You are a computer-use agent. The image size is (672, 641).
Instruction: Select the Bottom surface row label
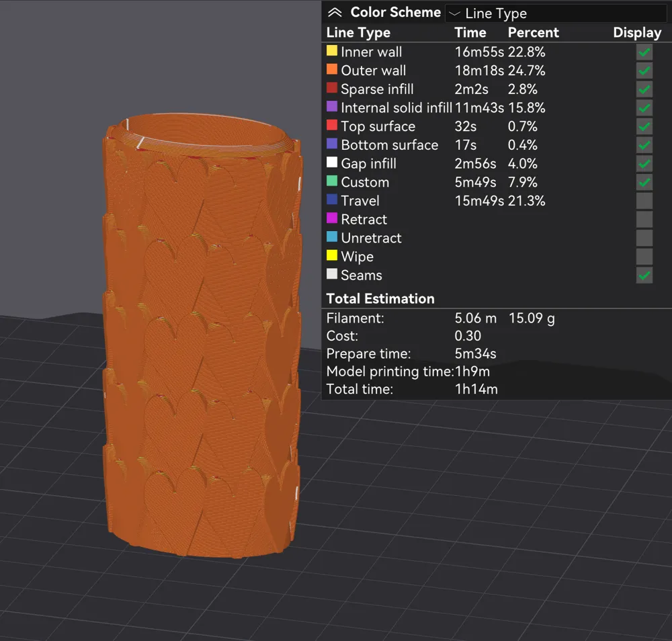(390, 145)
